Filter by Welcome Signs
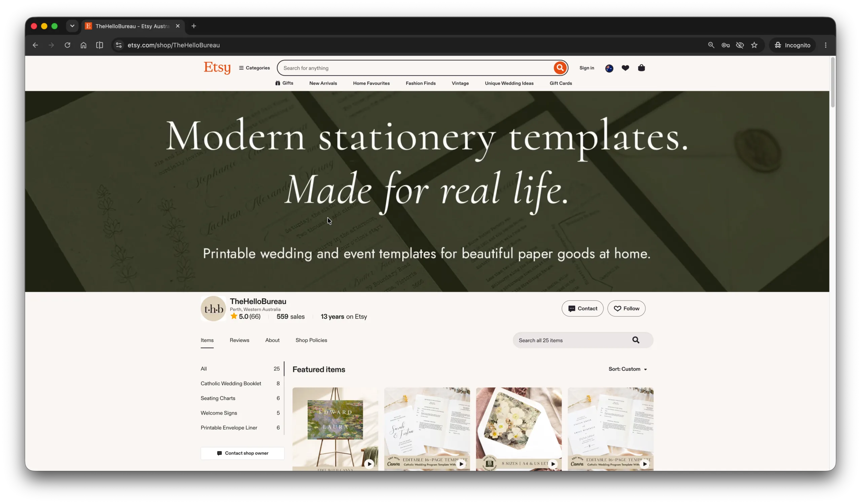 tap(240, 413)
